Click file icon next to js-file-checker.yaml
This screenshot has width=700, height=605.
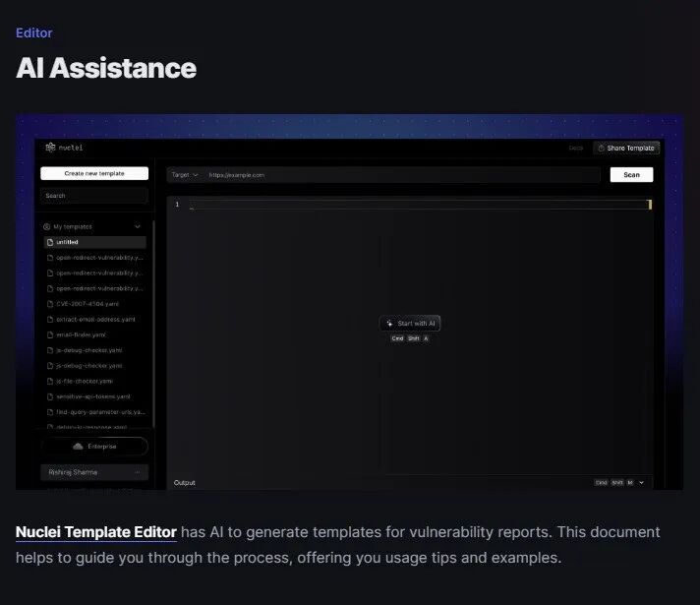tap(50, 381)
